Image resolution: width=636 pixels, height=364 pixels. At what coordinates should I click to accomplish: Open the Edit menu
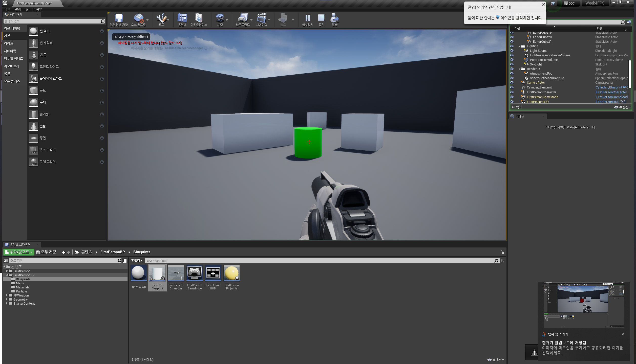18,9
